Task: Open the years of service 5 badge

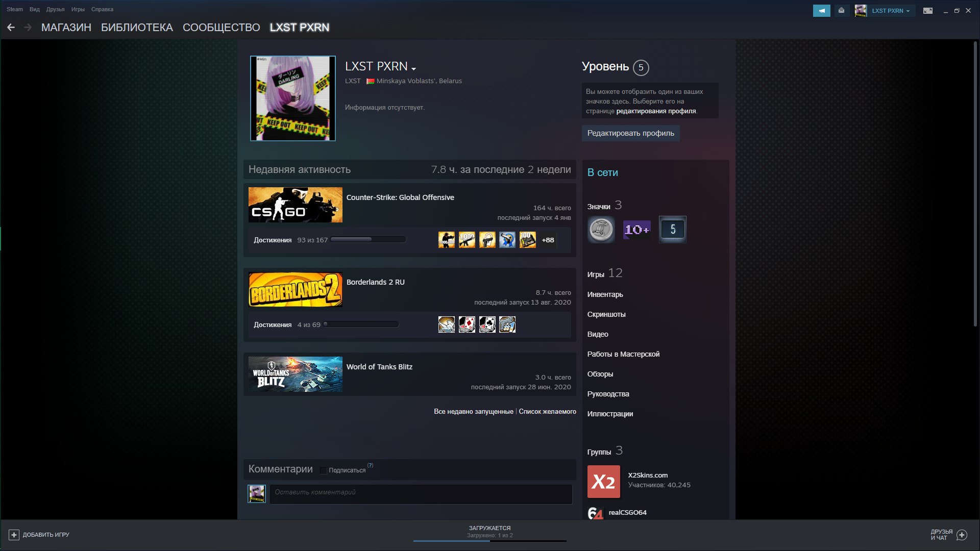Action: [673, 230]
